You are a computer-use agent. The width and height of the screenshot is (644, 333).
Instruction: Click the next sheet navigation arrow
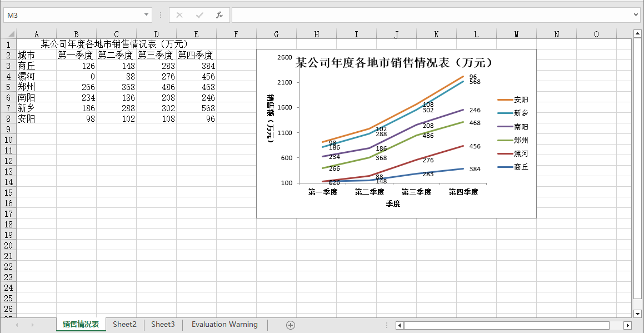pyautogui.click(x=32, y=325)
